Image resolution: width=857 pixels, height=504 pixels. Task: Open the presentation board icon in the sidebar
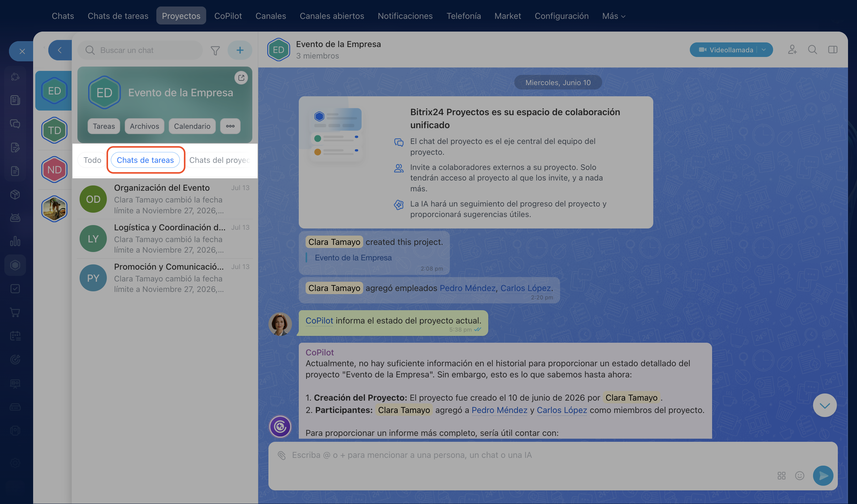coord(15,383)
